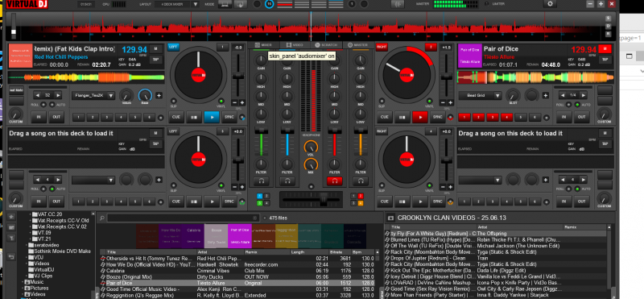Click CUE button on left top deck
Screen dimensions: 644x299
(x=175, y=117)
